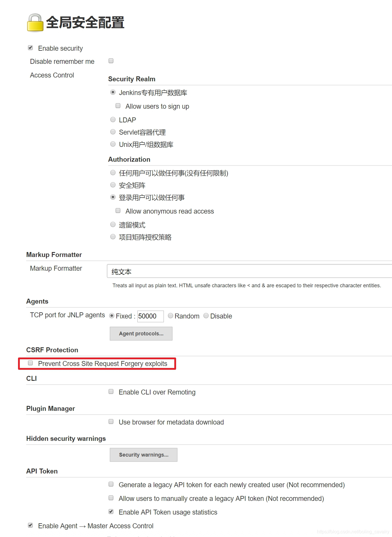
Task: Select 遗留模式 authorization
Action: click(x=113, y=225)
